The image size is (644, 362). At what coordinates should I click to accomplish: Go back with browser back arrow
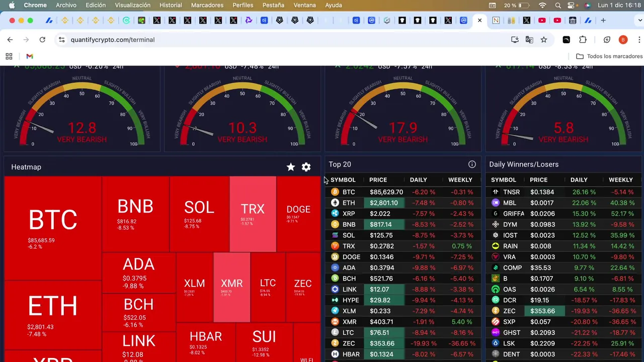tap(10, 40)
